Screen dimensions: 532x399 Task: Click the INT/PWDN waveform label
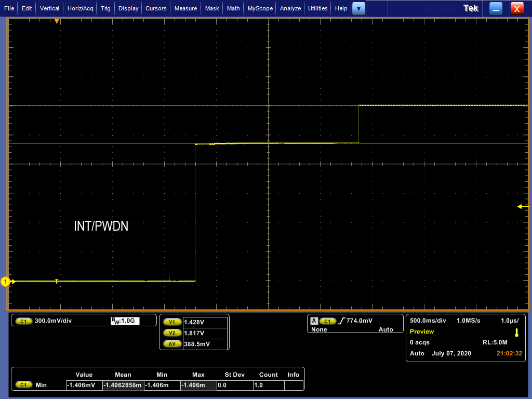[x=101, y=226]
